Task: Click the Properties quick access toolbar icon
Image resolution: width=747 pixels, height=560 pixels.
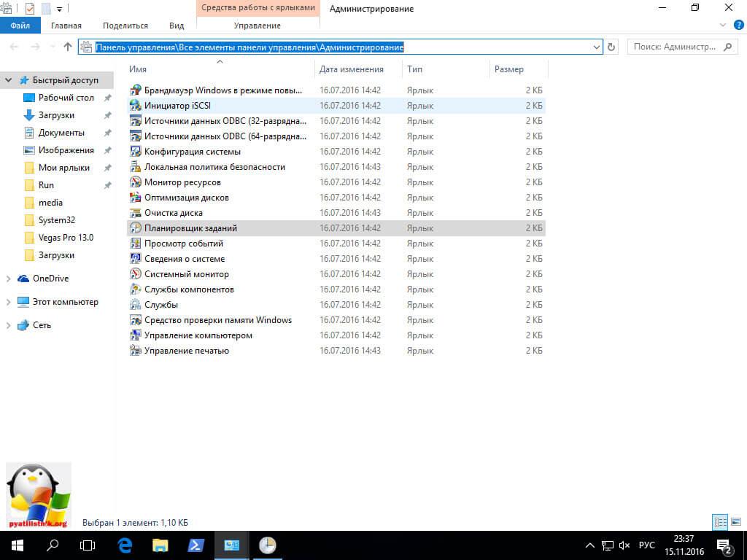Action: [29, 9]
